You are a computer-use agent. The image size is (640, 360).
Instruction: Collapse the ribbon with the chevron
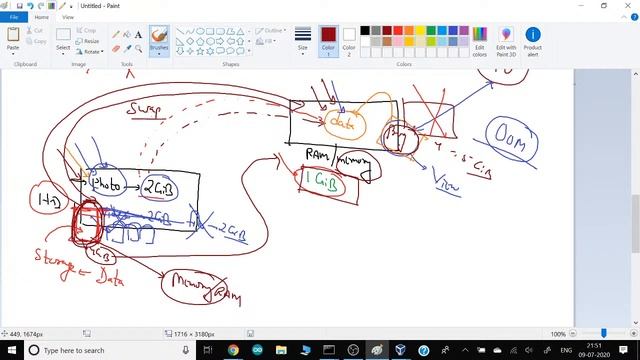click(624, 17)
